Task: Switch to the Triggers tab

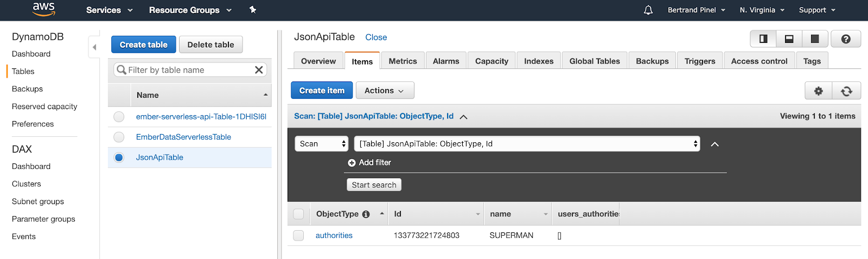Action: [x=700, y=61]
